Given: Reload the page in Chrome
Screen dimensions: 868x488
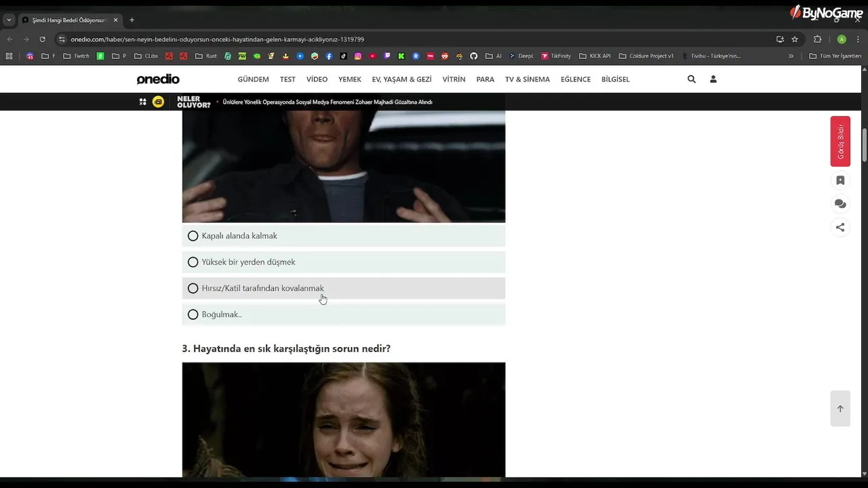Looking at the screenshot, I should coord(43,39).
